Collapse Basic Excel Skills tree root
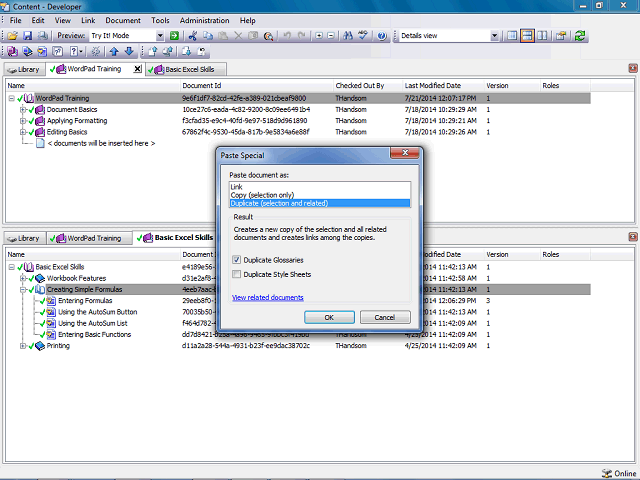Viewport: 640px width, 480px height. [x=11, y=267]
